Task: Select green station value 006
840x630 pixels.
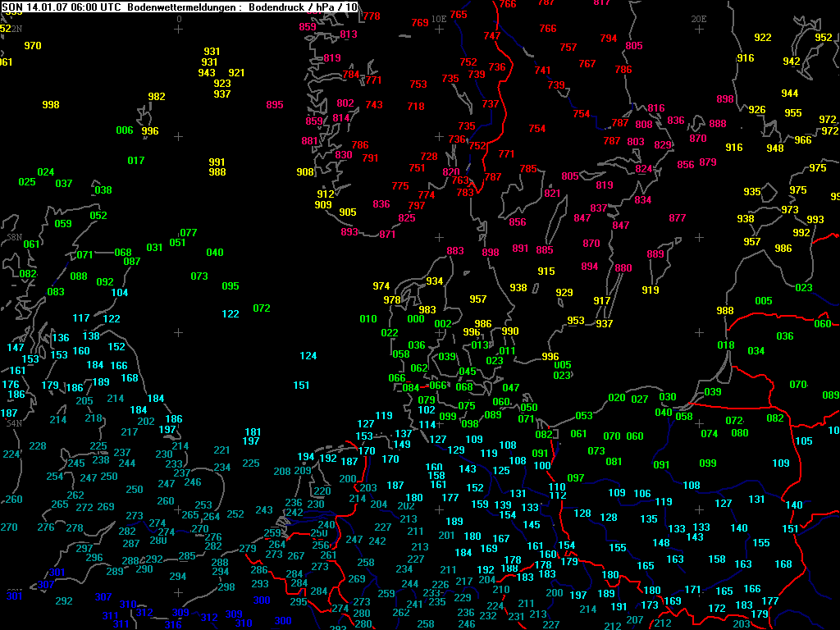Action: 125,130
